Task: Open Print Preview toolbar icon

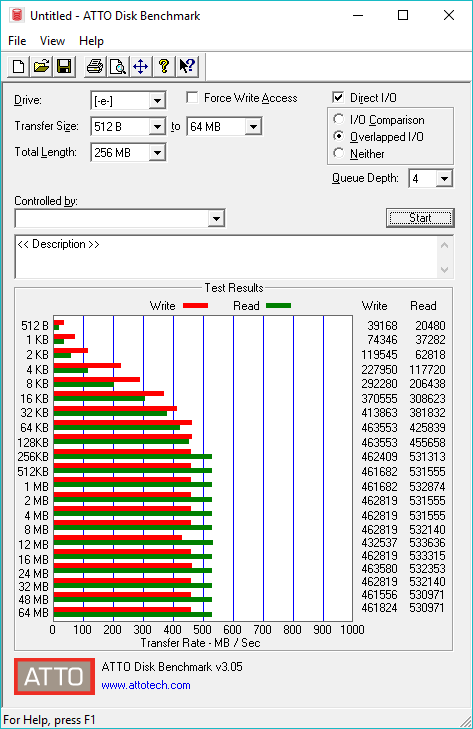Action: point(118,66)
